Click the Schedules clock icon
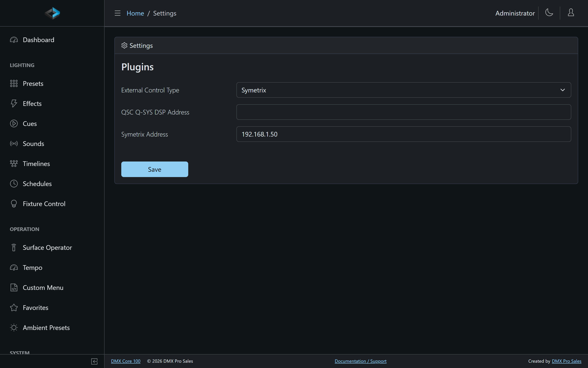This screenshot has height=368, width=588. (x=14, y=184)
